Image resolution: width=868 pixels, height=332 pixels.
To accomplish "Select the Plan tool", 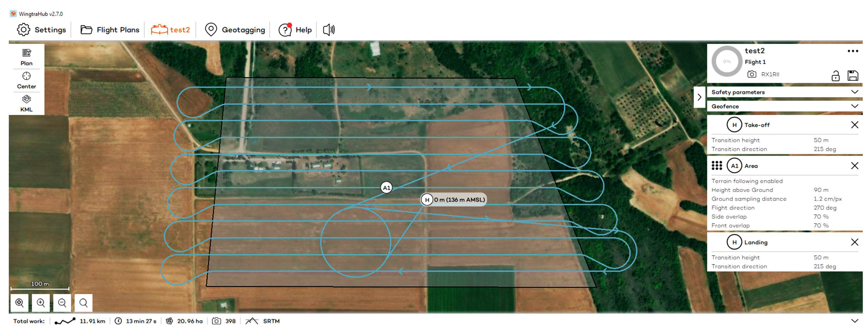I will click(x=26, y=57).
